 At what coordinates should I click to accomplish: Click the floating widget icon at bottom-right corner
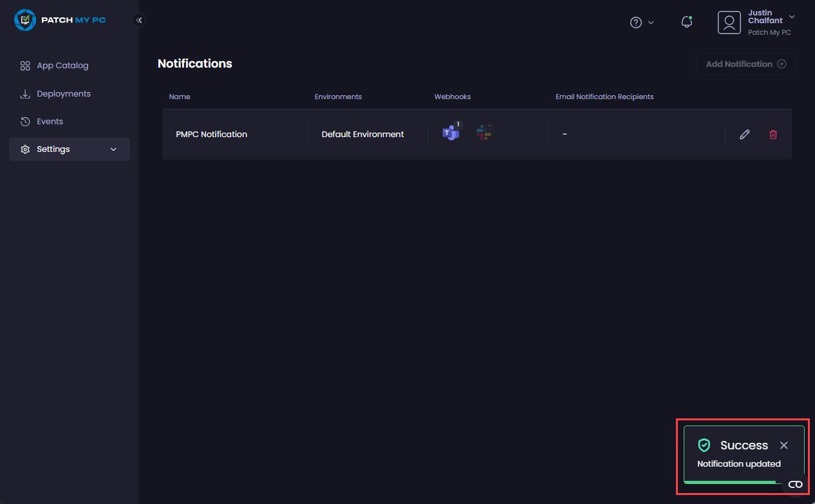coord(795,485)
